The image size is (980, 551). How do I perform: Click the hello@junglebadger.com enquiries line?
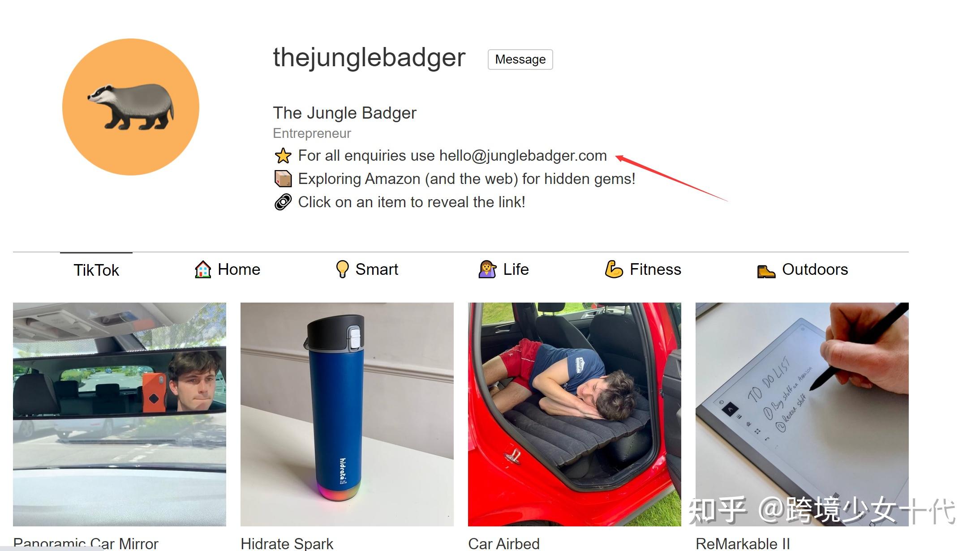point(452,156)
